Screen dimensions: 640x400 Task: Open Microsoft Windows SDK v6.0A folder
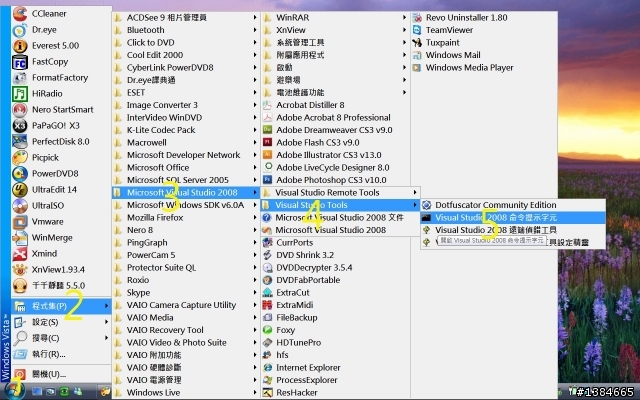[186, 205]
